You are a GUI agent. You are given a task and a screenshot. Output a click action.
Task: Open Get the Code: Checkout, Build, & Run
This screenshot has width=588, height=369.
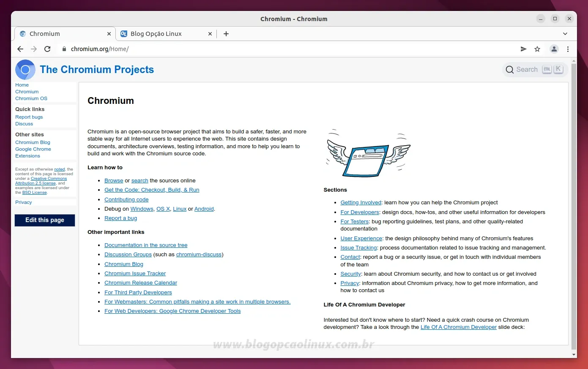tap(152, 190)
